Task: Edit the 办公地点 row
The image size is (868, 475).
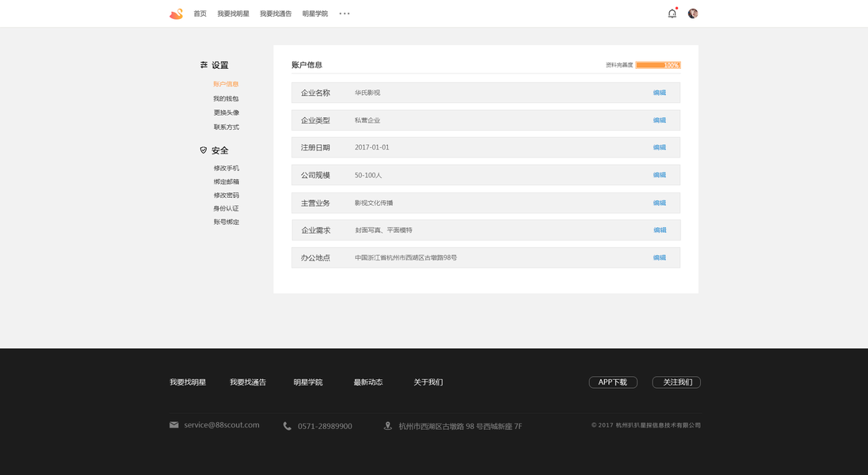Action: point(659,257)
